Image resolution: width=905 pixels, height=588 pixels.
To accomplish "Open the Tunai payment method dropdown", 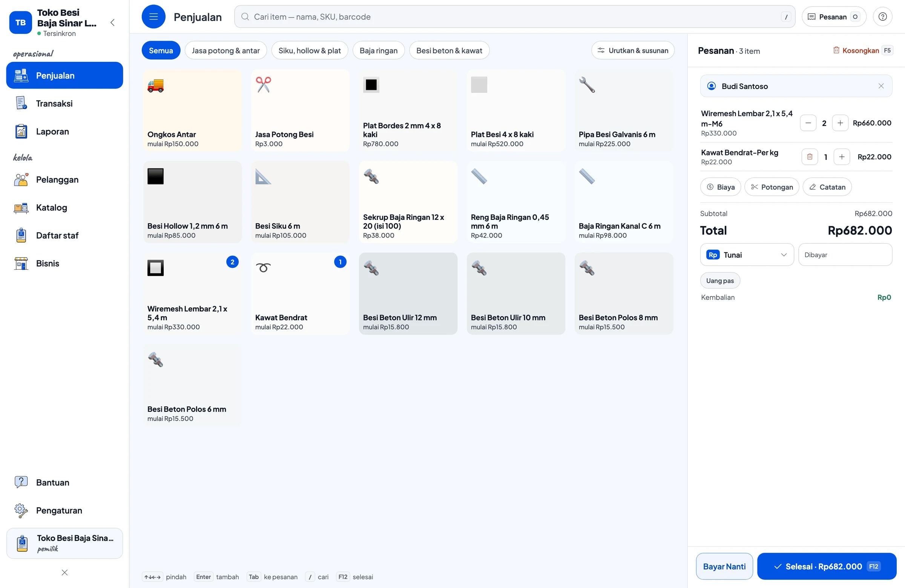I will coord(747,255).
